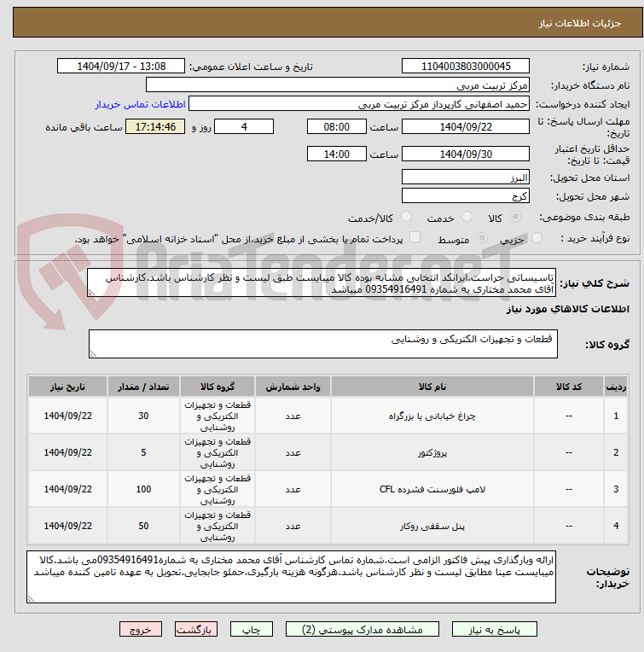Select item 'چراغ خیابانی یا بزرگراه'
This screenshot has width=644, height=652.
tap(432, 416)
